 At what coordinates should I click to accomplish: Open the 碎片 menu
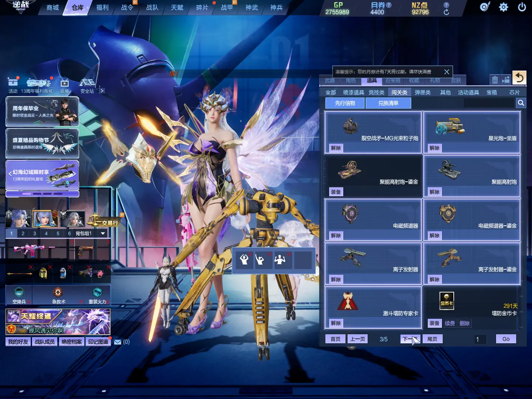(202, 7)
